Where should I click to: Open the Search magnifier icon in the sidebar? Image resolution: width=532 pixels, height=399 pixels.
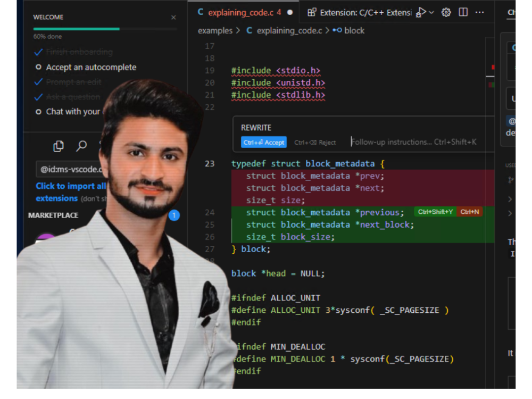coord(81,146)
